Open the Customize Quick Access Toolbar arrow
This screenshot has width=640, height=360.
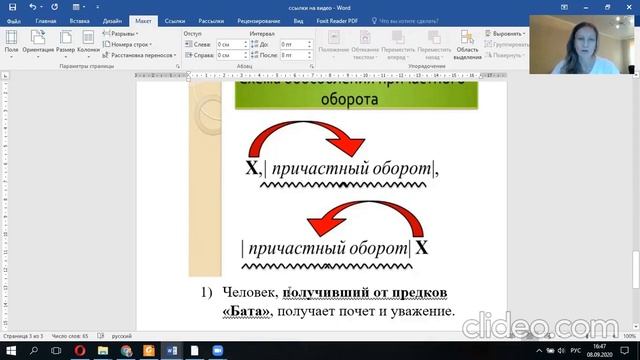click(98, 7)
